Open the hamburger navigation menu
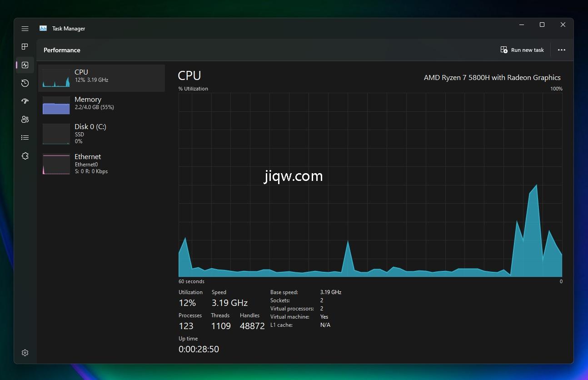This screenshot has height=380, width=588. (x=25, y=29)
